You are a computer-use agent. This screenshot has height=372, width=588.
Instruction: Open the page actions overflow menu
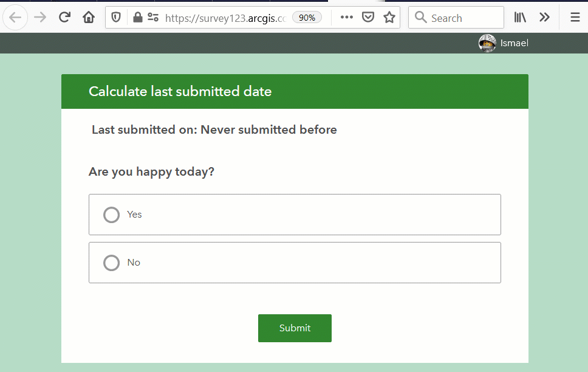[x=346, y=17]
